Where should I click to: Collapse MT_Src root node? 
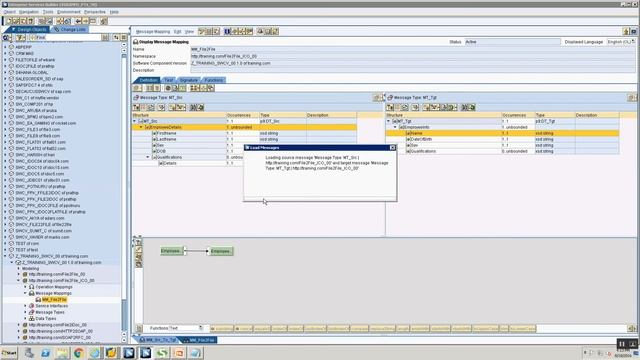(x=135, y=121)
